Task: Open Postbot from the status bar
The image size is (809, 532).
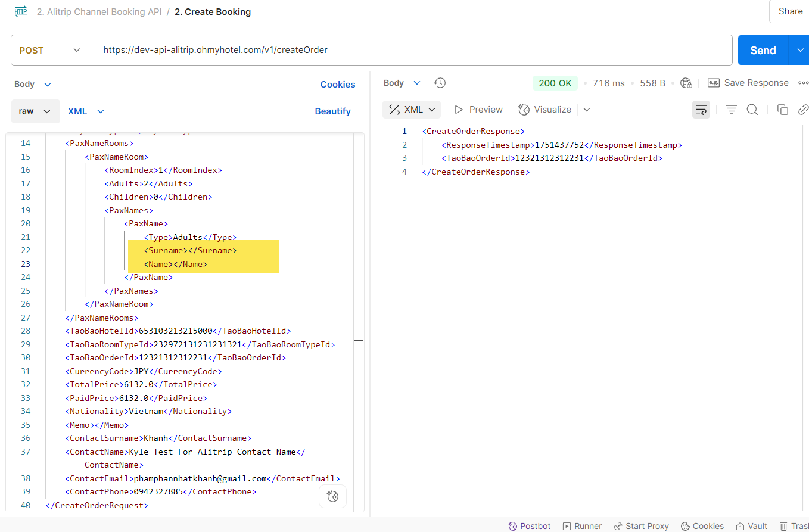Action: 529,526
